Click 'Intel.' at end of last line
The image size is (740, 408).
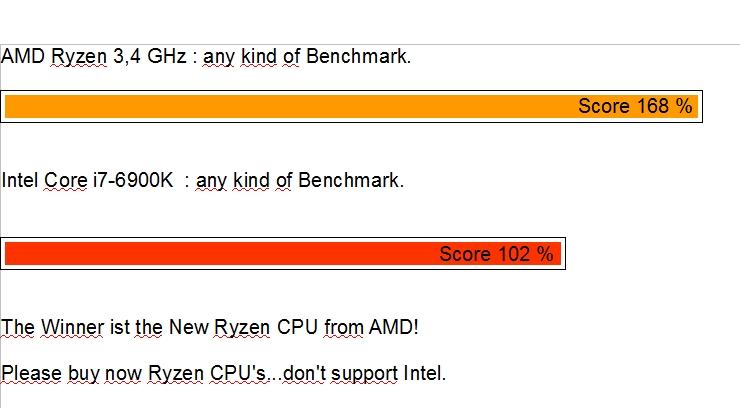pyautogui.click(x=425, y=373)
